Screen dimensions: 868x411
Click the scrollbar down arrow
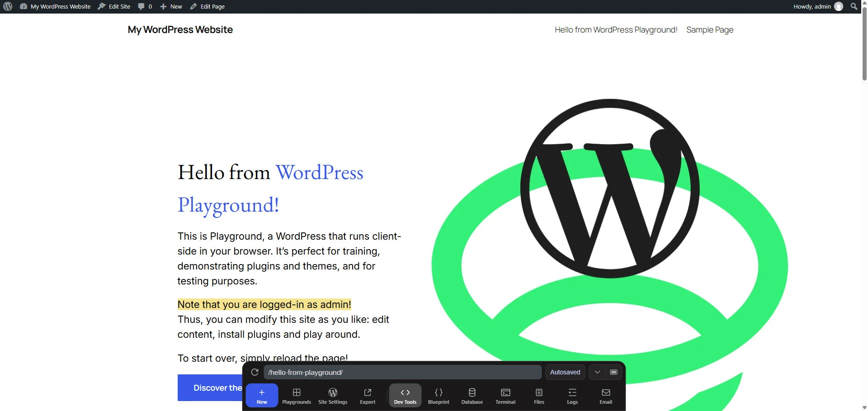[864, 407]
